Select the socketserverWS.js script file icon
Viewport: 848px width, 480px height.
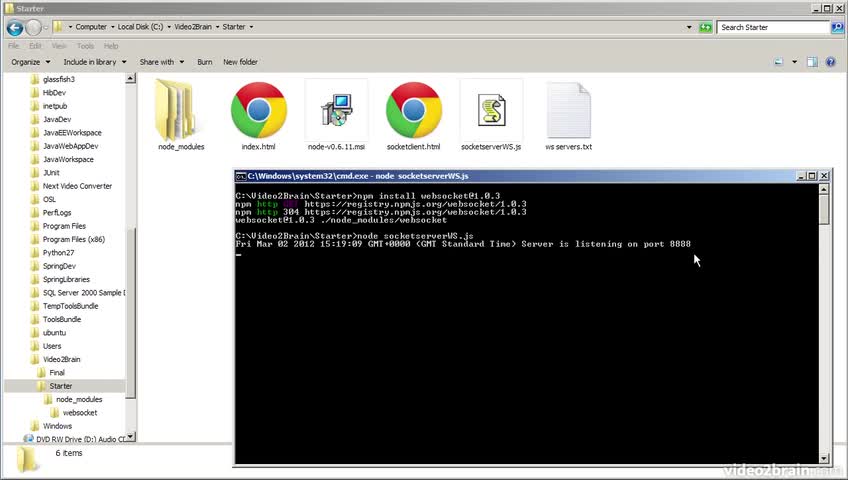tap(492, 110)
